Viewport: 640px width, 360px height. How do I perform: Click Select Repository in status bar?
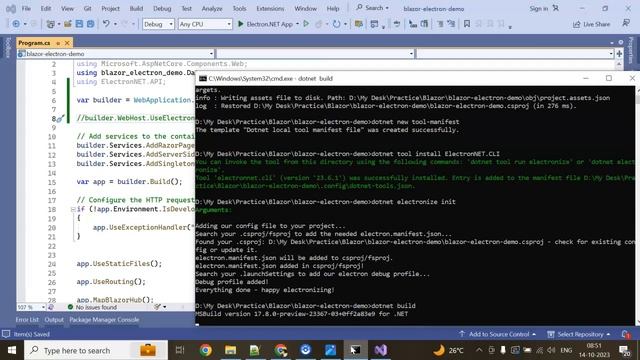tap(579, 334)
